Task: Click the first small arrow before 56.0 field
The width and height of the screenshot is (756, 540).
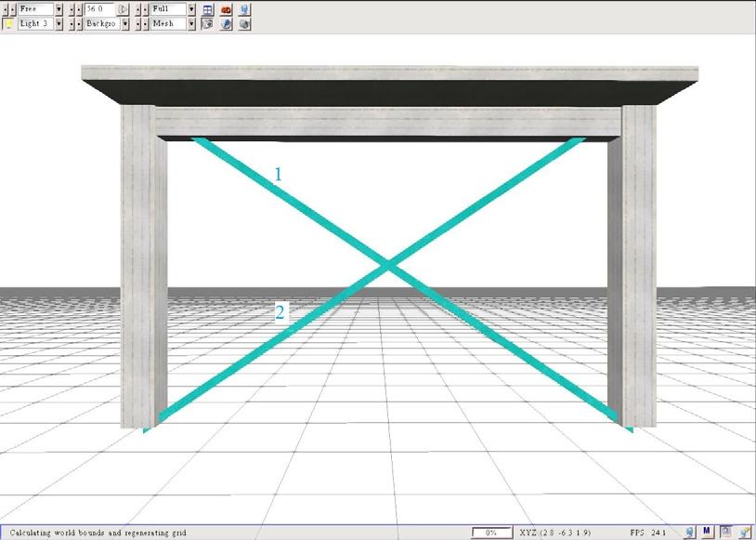Action: [72, 9]
